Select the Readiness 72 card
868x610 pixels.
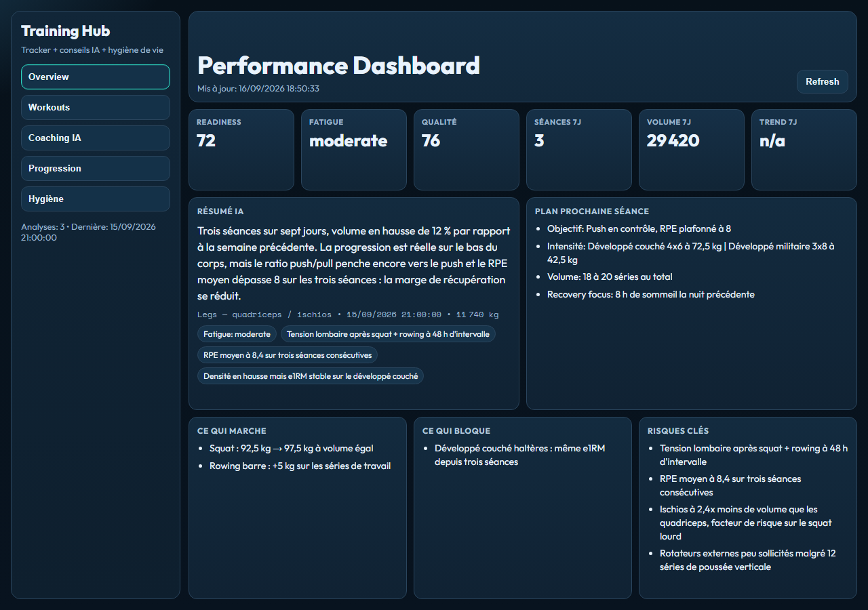pyautogui.click(x=241, y=150)
